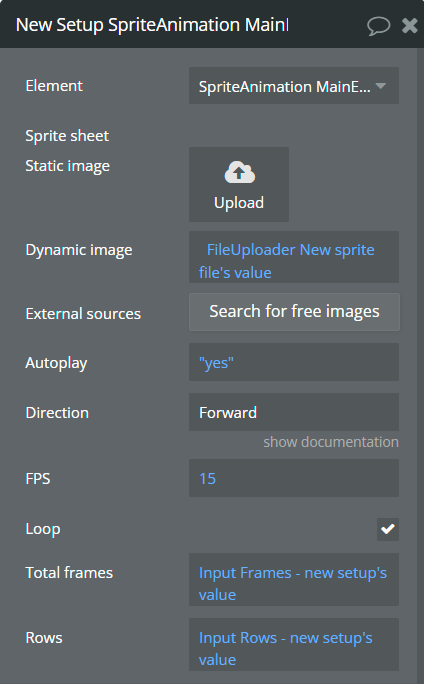The width and height of the screenshot is (424, 684).
Task: Edit the Autoplay "yes" expression
Action: [294, 362]
